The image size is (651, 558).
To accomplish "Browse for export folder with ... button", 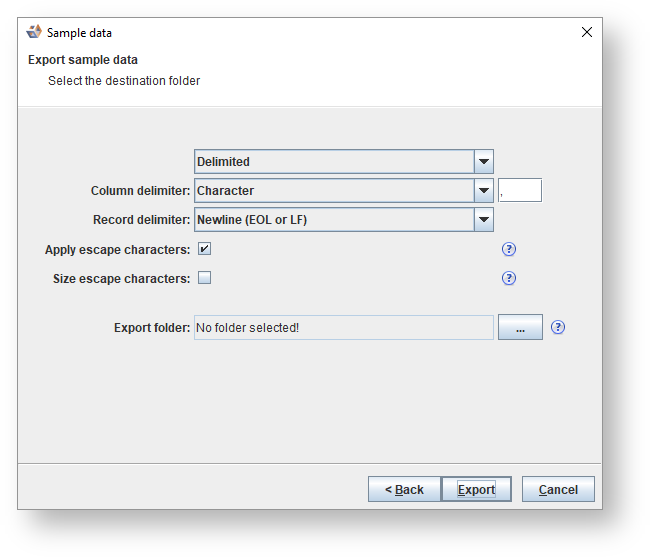I will coord(520,327).
